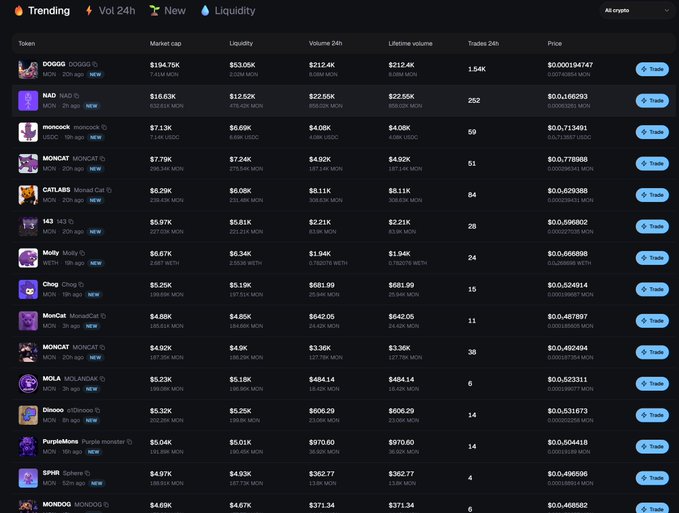Click the PurpleMons token avatar
The height and width of the screenshot is (513, 679).
click(28, 446)
